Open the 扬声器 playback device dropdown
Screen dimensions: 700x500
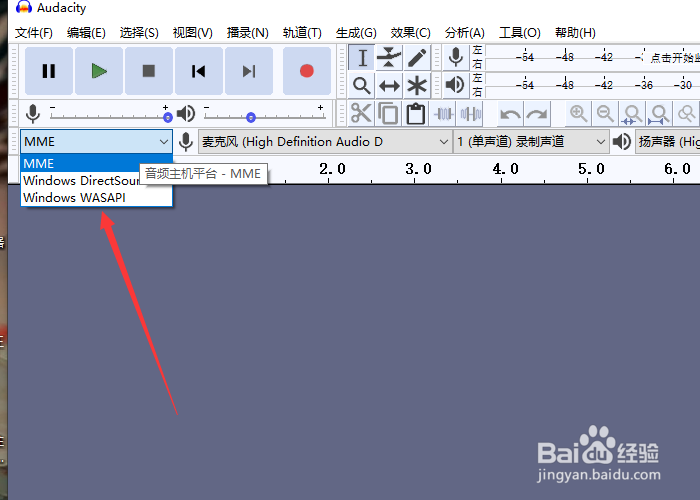[x=667, y=142]
